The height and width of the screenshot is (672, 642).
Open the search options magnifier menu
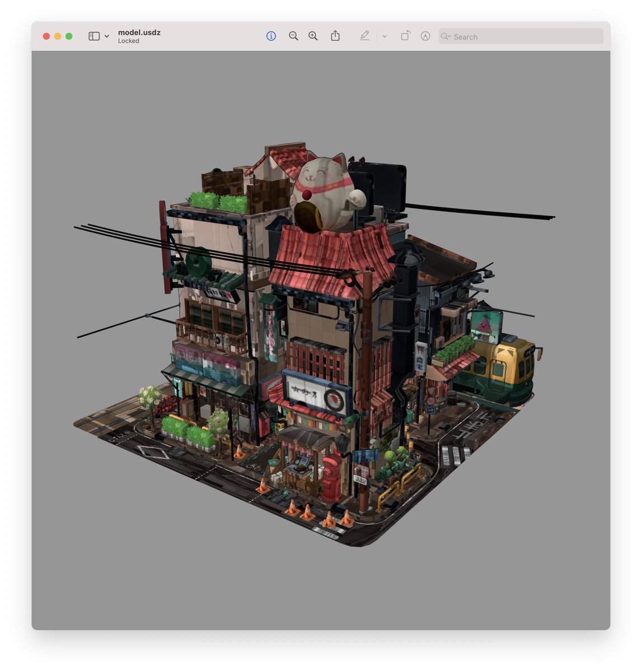tap(446, 36)
